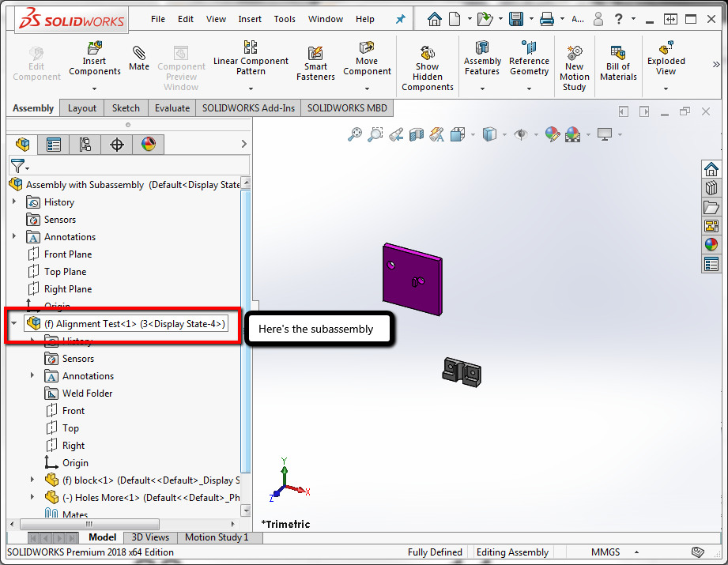Click Show Hidden Components icon
728x565 pixels.
[427, 68]
